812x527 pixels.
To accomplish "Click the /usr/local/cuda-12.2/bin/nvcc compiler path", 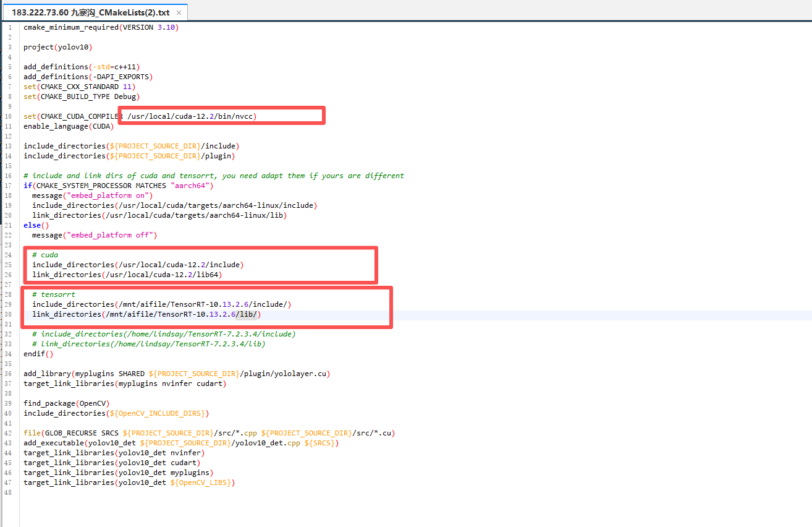I will click(x=190, y=116).
